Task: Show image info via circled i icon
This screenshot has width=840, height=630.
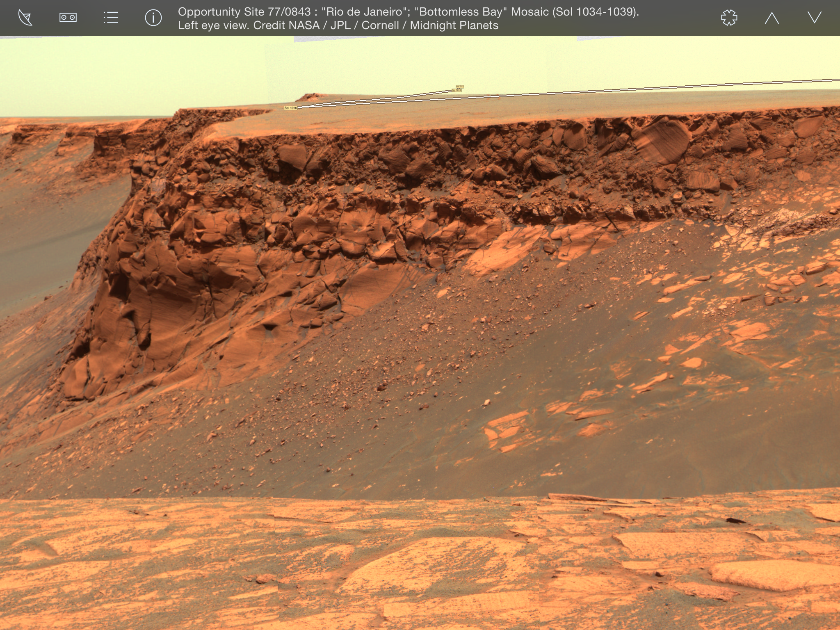Action: tap(153, 18)
